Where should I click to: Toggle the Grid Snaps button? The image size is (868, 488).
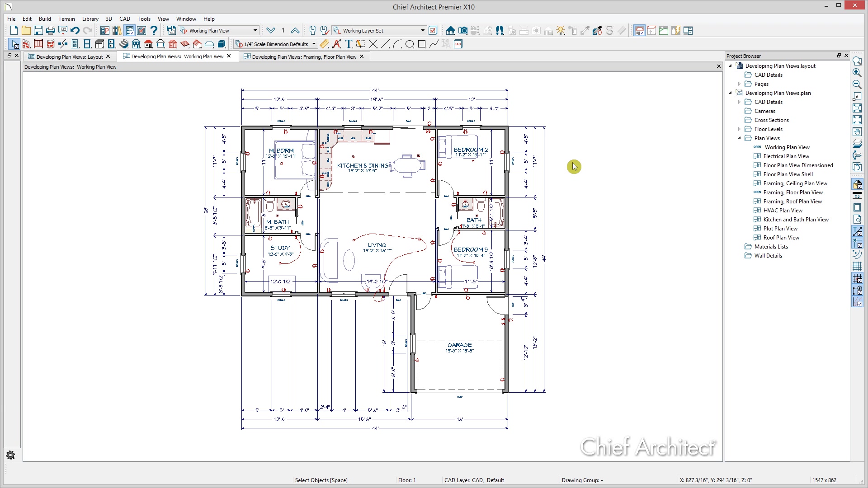click(857, 278)
